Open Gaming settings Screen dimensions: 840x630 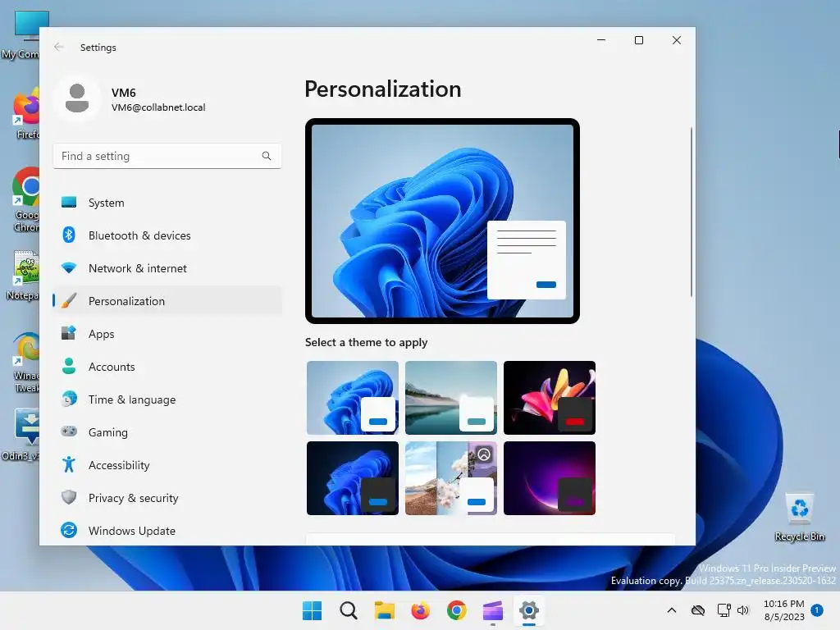click(x=167, y=431)
